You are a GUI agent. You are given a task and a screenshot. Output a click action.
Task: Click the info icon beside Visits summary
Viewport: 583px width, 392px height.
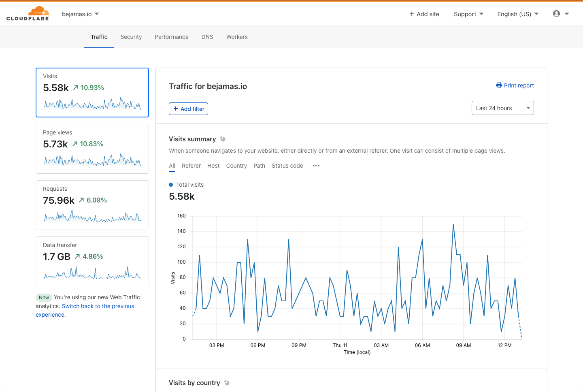(x=223, y=139)
